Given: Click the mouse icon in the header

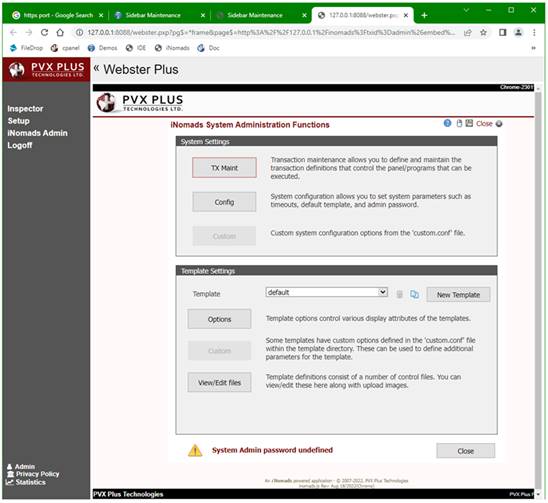Looking at the screenshot, I should pos(459,123).
